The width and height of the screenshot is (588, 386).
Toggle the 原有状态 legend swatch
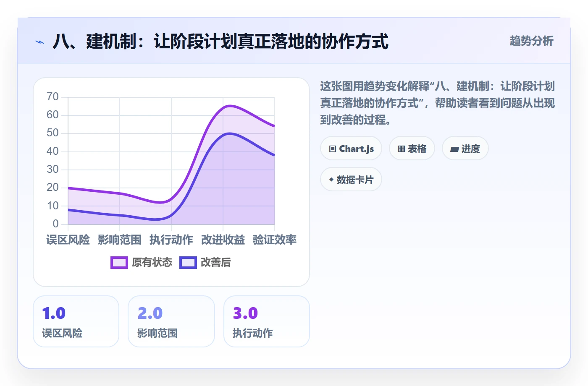pos(119,263)
